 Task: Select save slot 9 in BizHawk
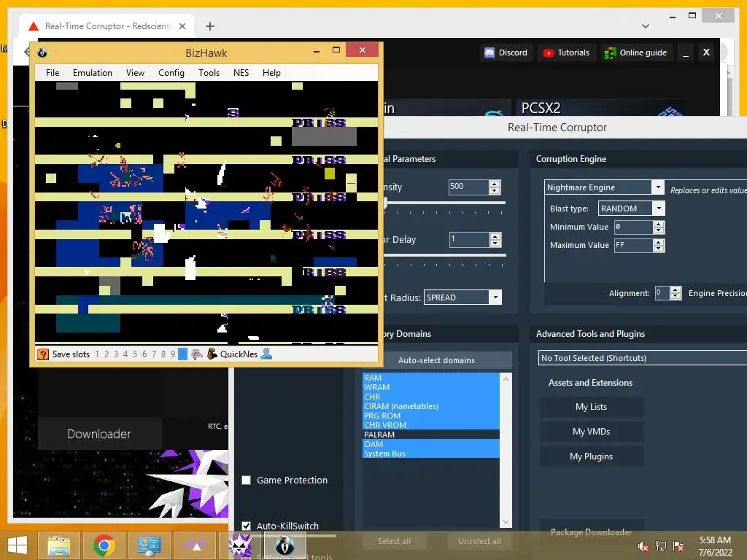point(172,354)
